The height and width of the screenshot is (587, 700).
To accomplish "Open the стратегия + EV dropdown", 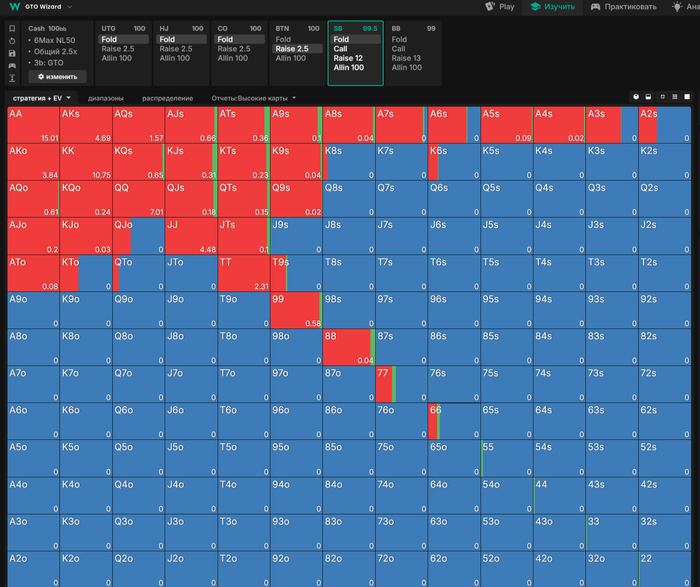I will [x=42, y=98].
